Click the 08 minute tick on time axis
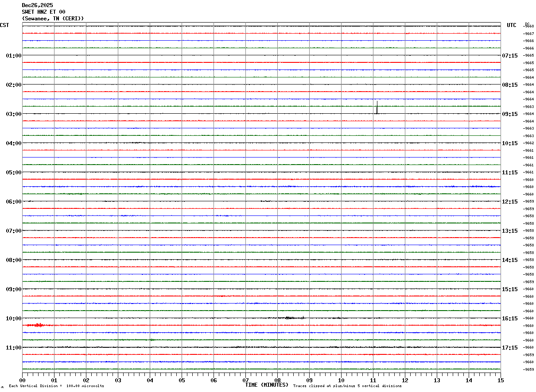Viewport: 536px width, 392px height. [277, 380]
